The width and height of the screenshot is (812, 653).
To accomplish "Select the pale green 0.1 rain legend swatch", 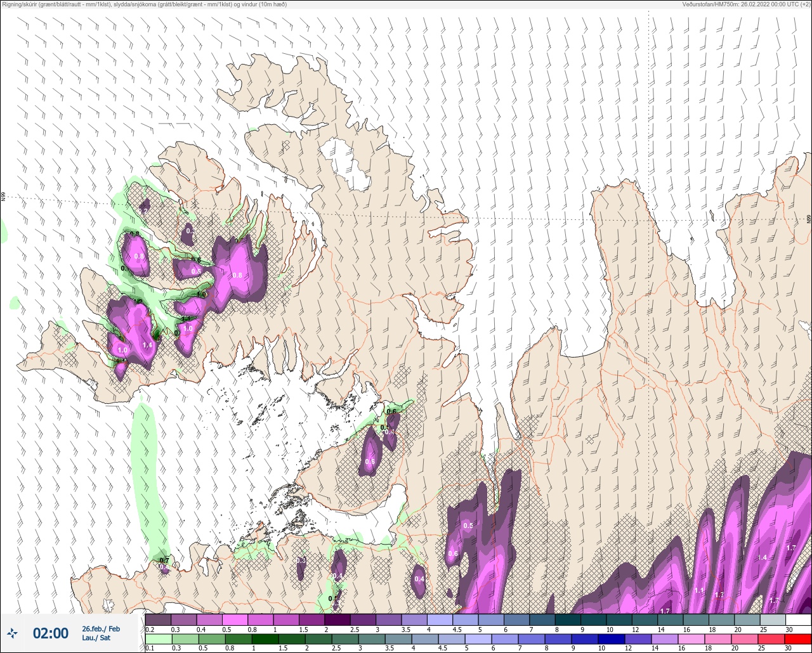I will click(x=158, y=638).
